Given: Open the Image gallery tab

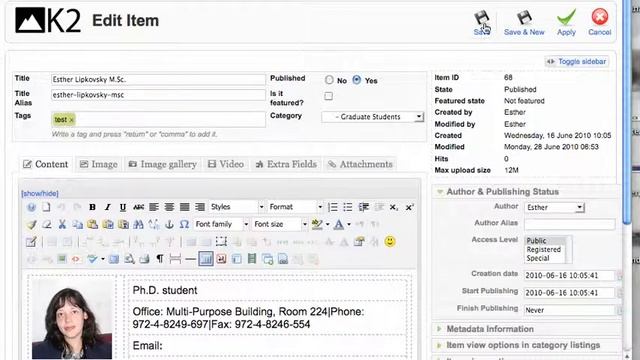Looking at the screenshot, I should point(162,164).
